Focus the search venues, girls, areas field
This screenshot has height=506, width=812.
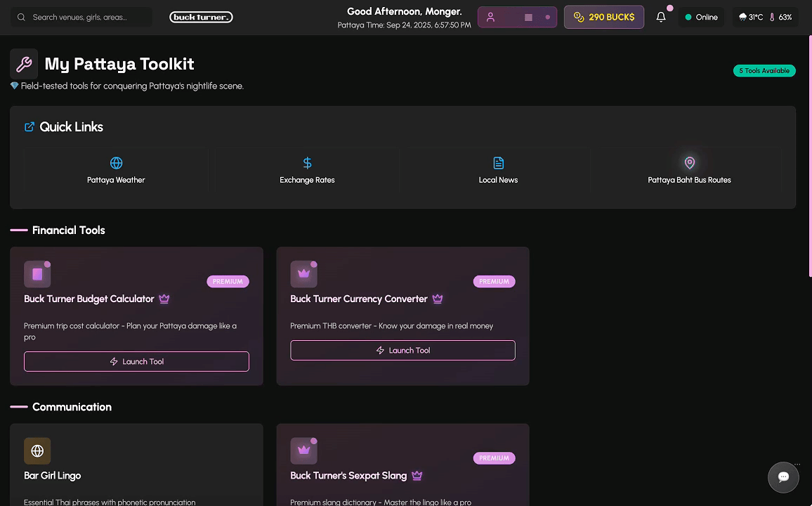[x=81, y=17]
